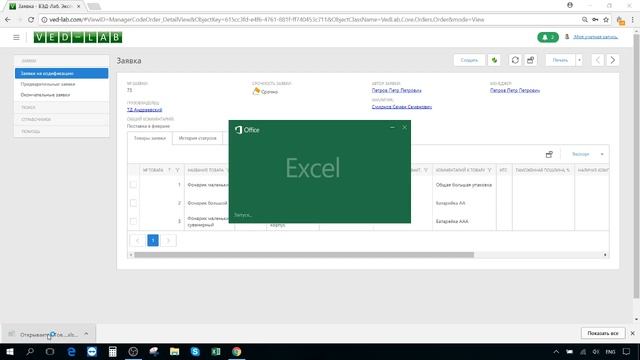Screen dimensions: 640x360
Task: Click the VED-LAB logo
Action: tap(78, 37)
